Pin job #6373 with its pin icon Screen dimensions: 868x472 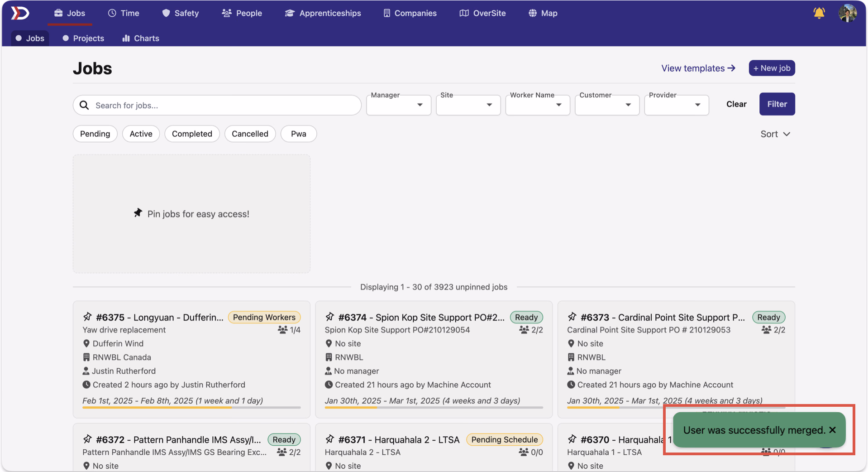point(572,317)
